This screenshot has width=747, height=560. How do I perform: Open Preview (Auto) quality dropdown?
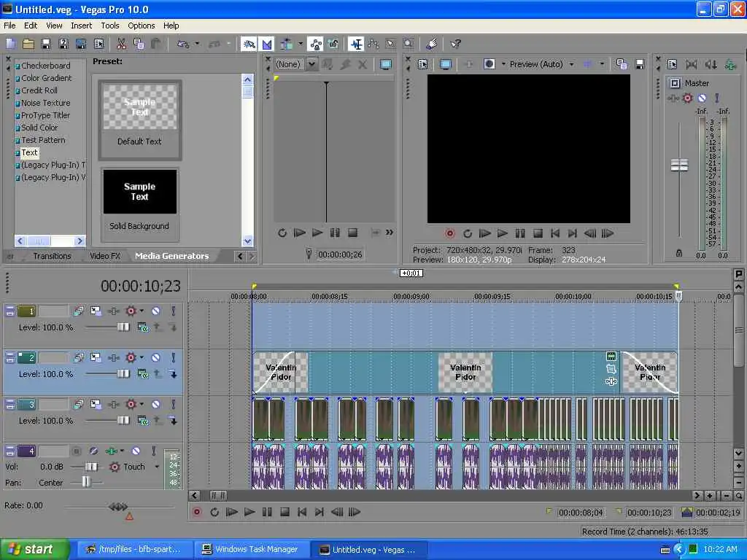pyautogui.click(x=571, y=64)
